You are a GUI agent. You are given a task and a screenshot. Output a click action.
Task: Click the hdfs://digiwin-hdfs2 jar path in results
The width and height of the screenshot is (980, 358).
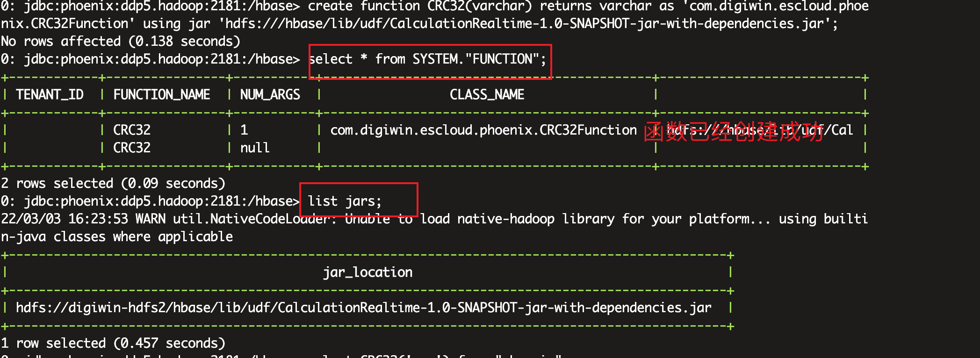tap(363, 308)
